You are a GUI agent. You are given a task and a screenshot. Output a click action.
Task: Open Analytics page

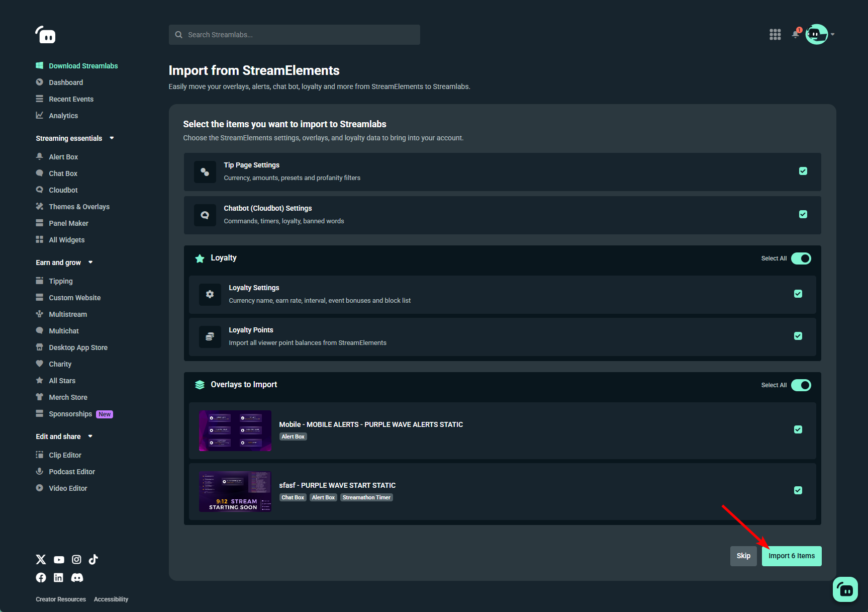tap(57, 116)
